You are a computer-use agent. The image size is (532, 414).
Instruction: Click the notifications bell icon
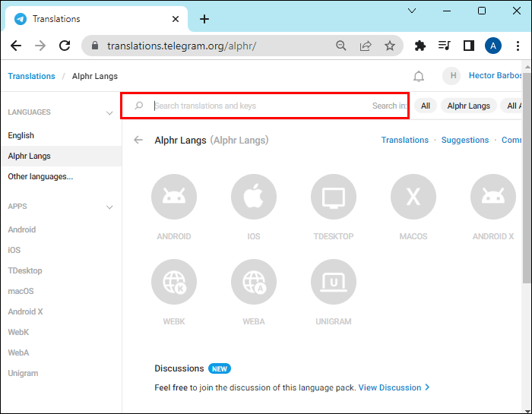click(419, 76)
